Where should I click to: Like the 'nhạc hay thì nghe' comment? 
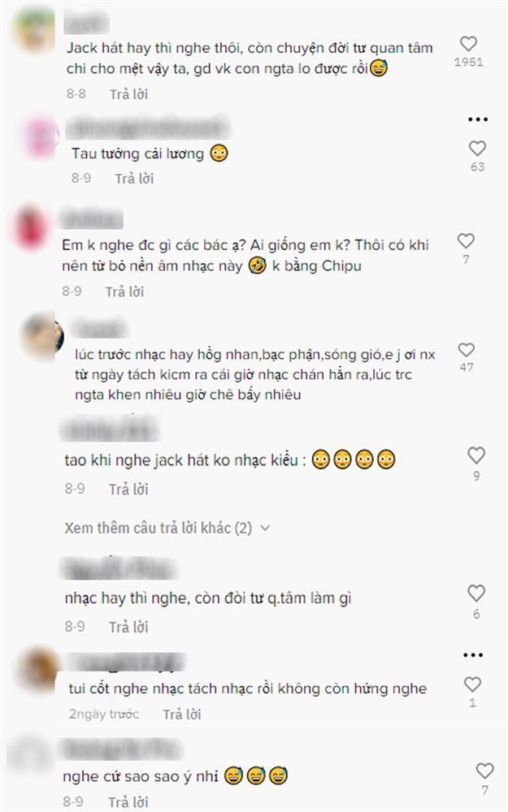click(476, 594)
